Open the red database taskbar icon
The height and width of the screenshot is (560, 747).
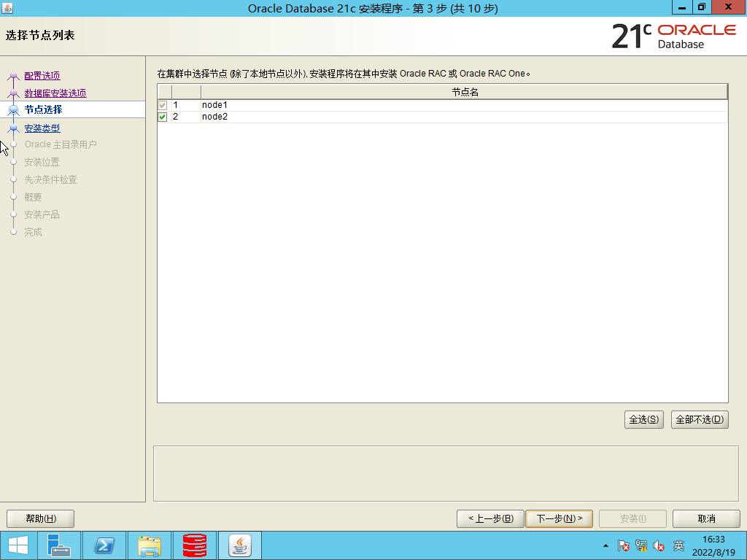point(195,545)
